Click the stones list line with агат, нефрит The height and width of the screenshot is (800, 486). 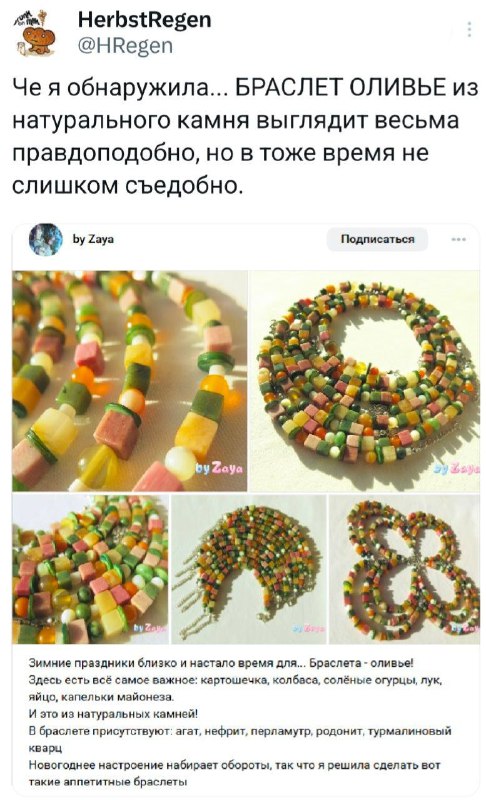pos(240,731)
